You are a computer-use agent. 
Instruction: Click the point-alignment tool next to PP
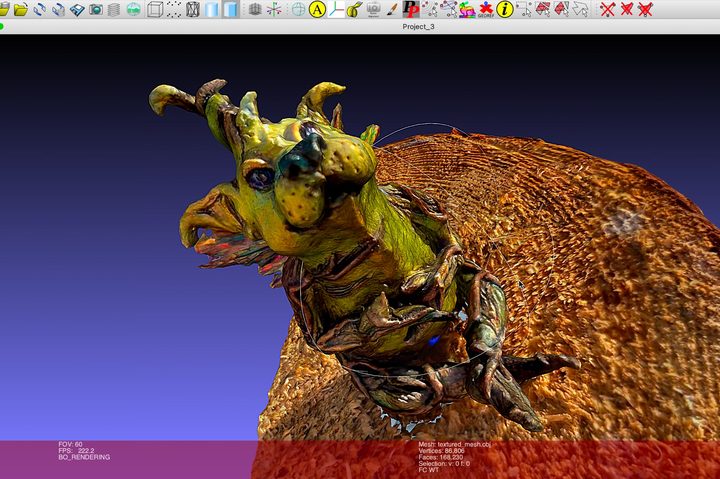[429, 9]
